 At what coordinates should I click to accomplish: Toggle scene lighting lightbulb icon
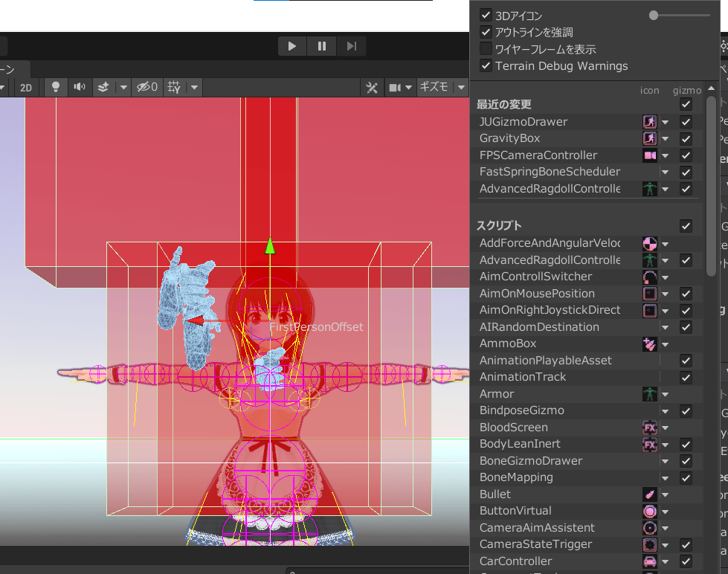pyautogui.click(x=55, y=87)
